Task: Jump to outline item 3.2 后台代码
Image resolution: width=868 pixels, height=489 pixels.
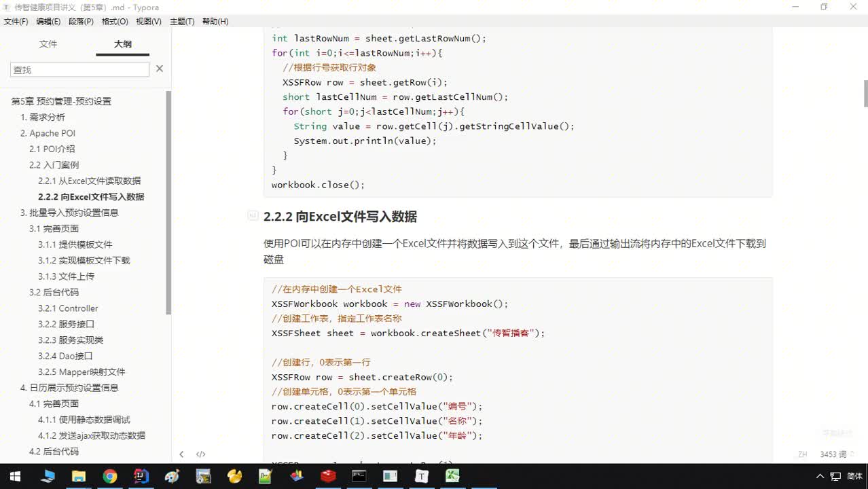Action: (x=54, y=292)
